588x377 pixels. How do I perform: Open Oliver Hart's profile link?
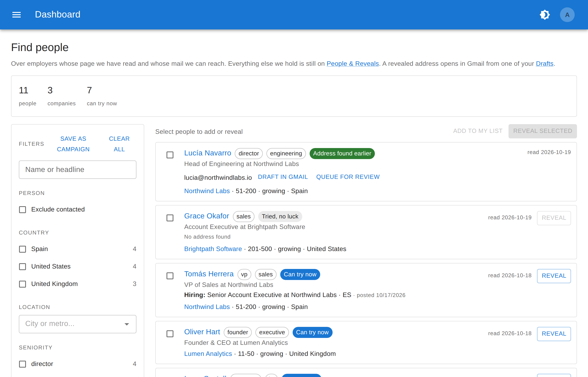(x=202, y=332)
